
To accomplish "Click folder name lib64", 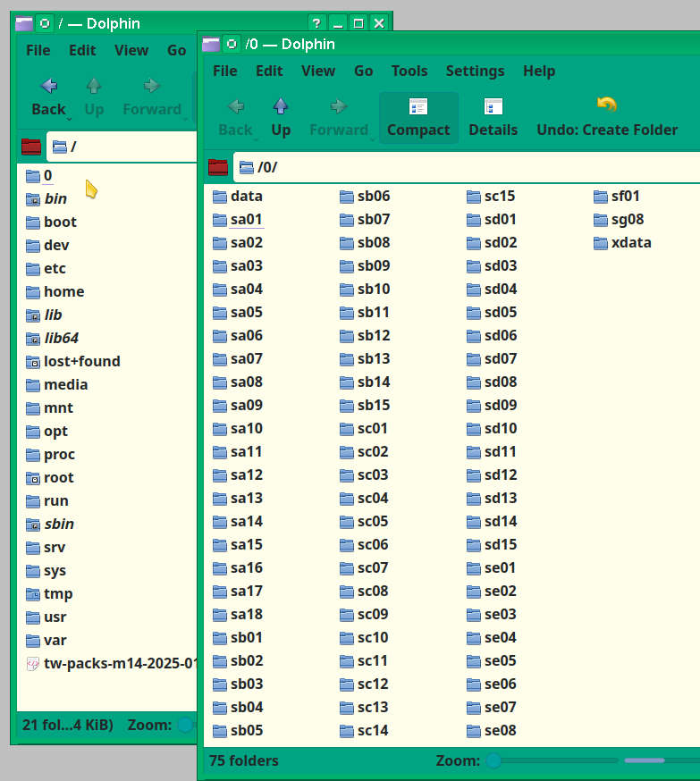I will [62, 338].
